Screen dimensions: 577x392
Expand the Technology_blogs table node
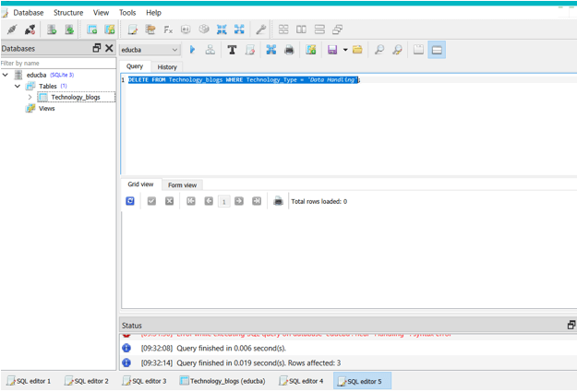coord(30,97)
